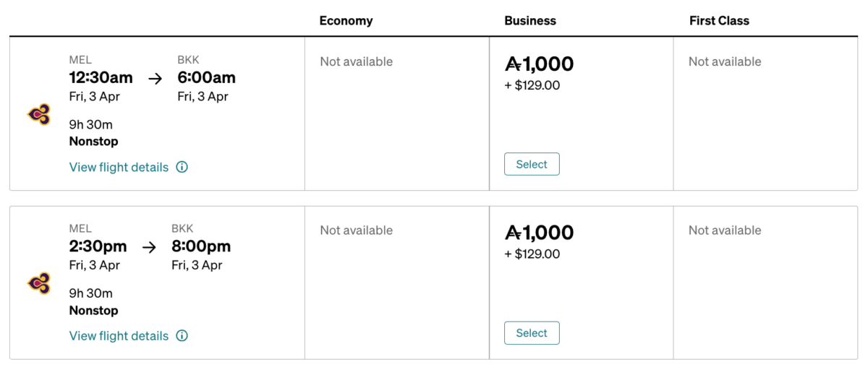
Task: Open View flight details for the 2:30pm departure
Action: point(119,336)
